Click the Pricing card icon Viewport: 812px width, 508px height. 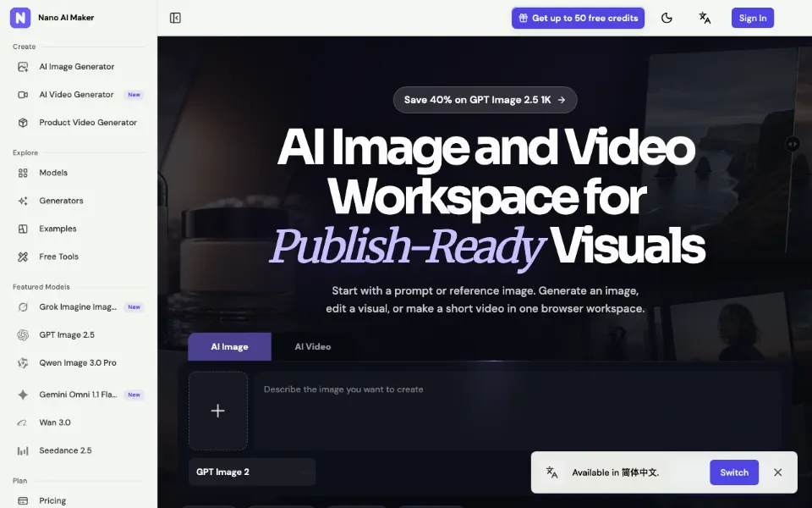[x=23, y=501]
